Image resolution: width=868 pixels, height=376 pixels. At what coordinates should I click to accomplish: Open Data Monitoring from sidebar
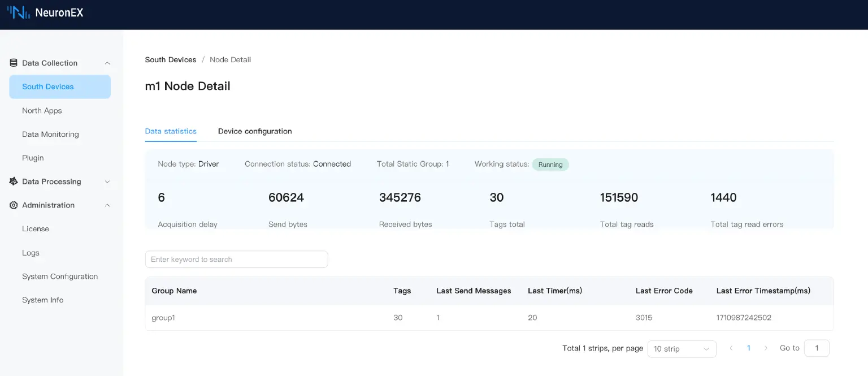coord(50,135)
